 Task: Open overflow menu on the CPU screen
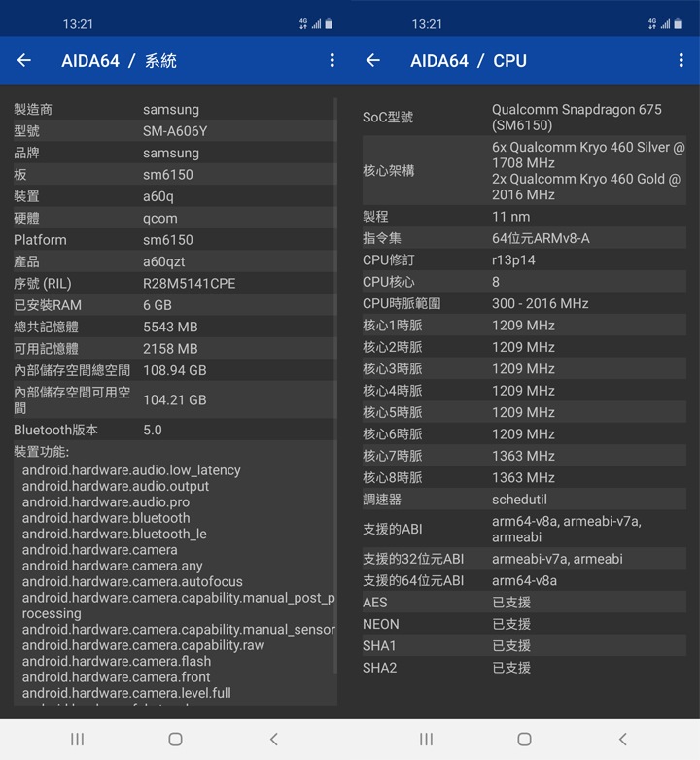click(x=682, y=60)
